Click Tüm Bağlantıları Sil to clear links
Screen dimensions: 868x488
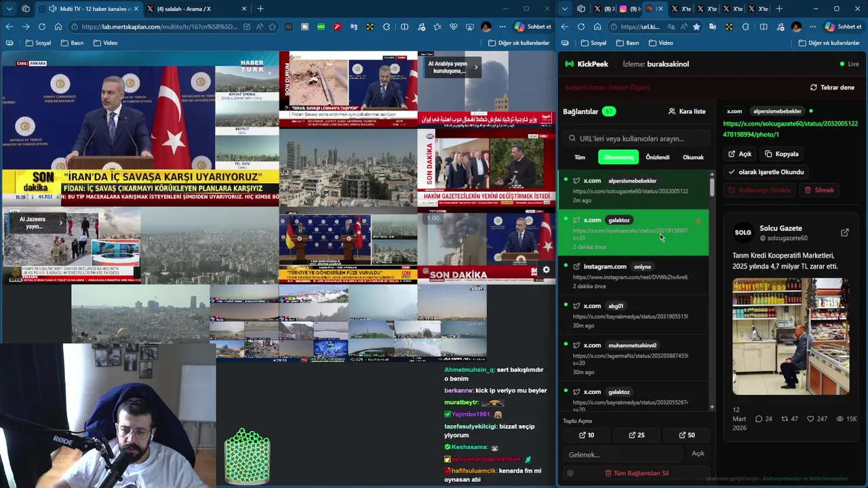[637, 473]
